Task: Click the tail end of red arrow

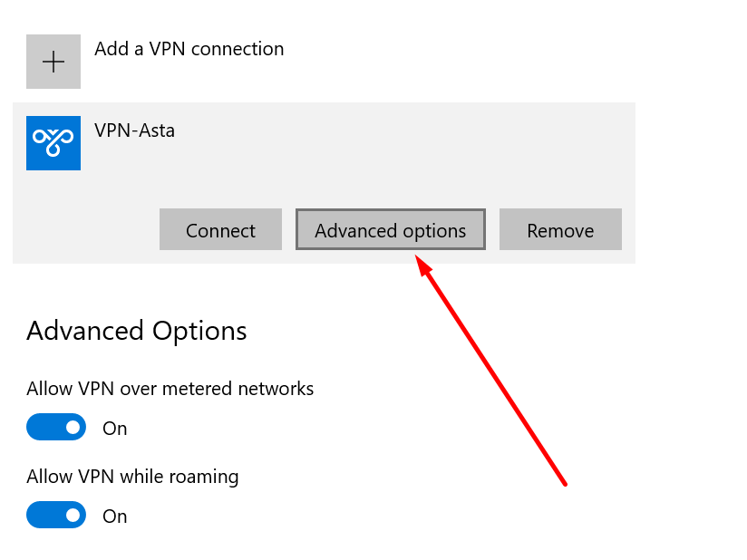Action: point(564,483)
